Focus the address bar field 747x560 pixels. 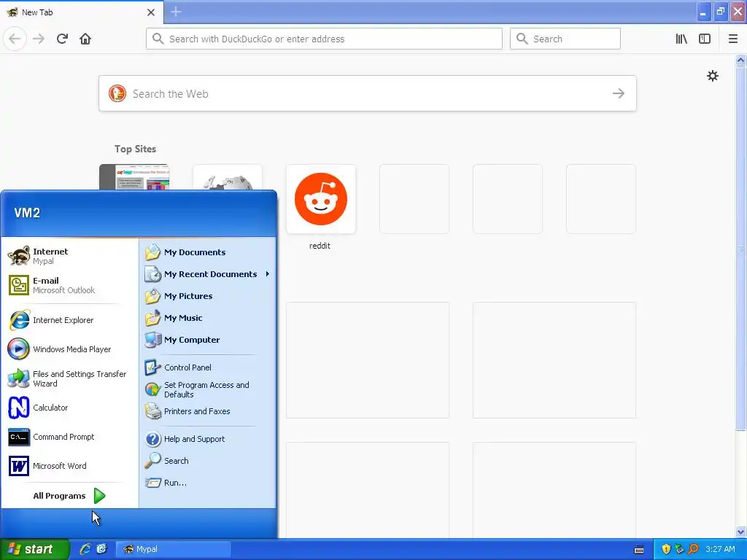point(324,39)
